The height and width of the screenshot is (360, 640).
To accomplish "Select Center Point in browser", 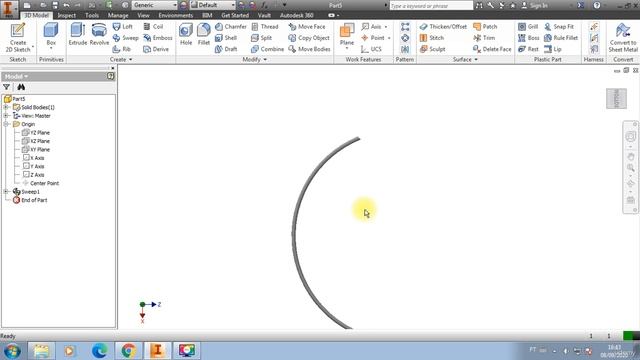I will [x=40, y=183].
